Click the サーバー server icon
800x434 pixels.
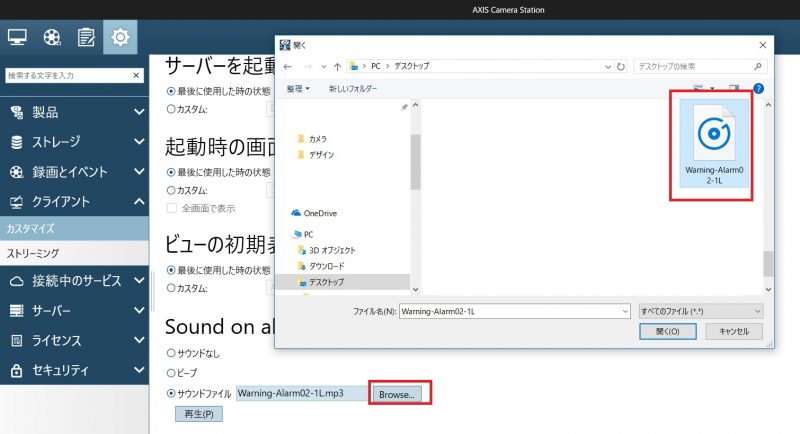click(x=17, y=311)
